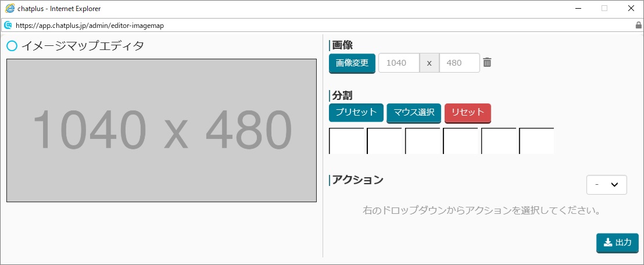The image size is (644, 265).
Task: Open the アクション dropdown menu
Action: pyautogui.click(x=607, y=185)
